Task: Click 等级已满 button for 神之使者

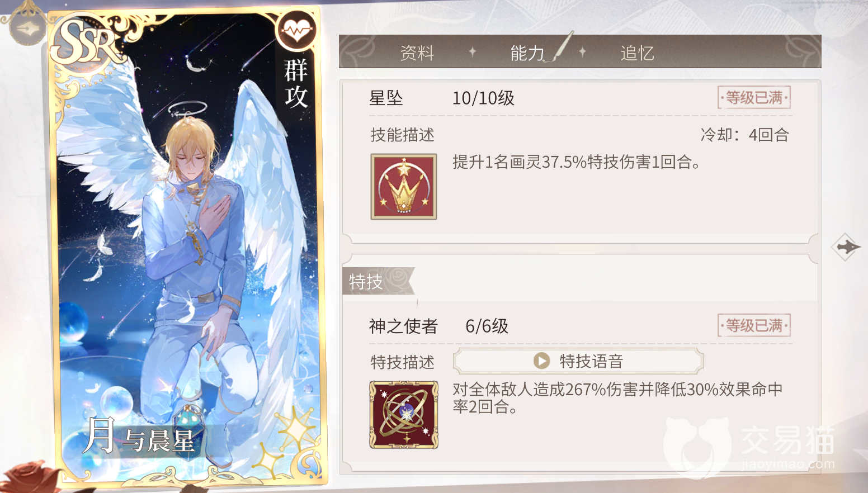Action: coord(754,325)
